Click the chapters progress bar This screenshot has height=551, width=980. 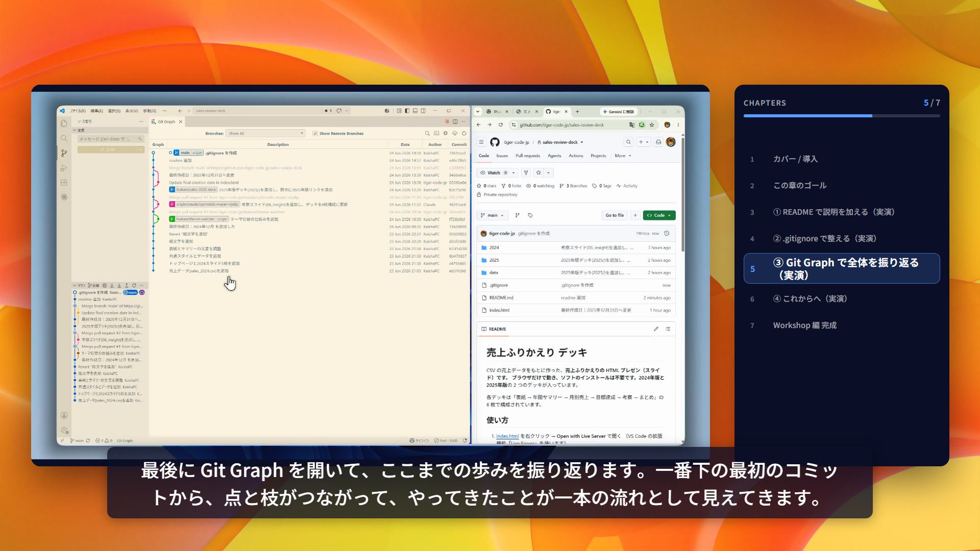[x=842, y=116]
